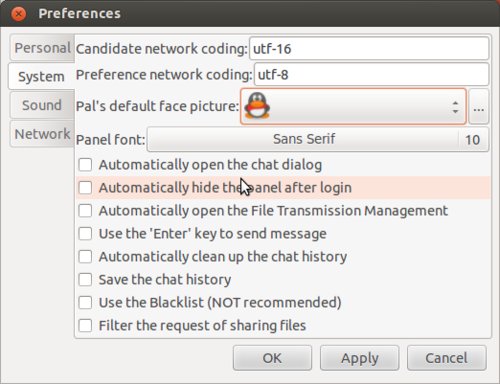Select the Network tab
Screen dimensions: 500x384
point(42,134)
